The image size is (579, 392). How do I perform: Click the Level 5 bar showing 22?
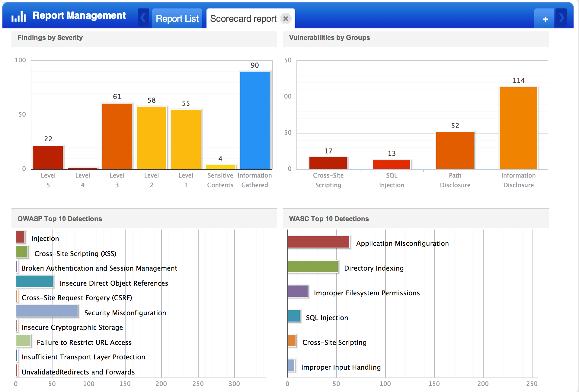(48, 157)
